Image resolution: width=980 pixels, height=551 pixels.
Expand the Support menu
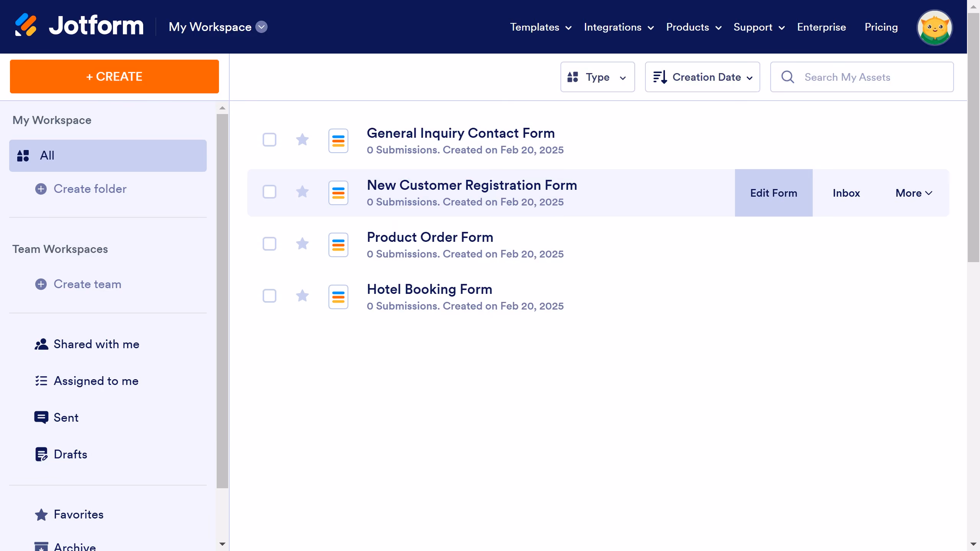pyautogui.click(x=759, y=27)
